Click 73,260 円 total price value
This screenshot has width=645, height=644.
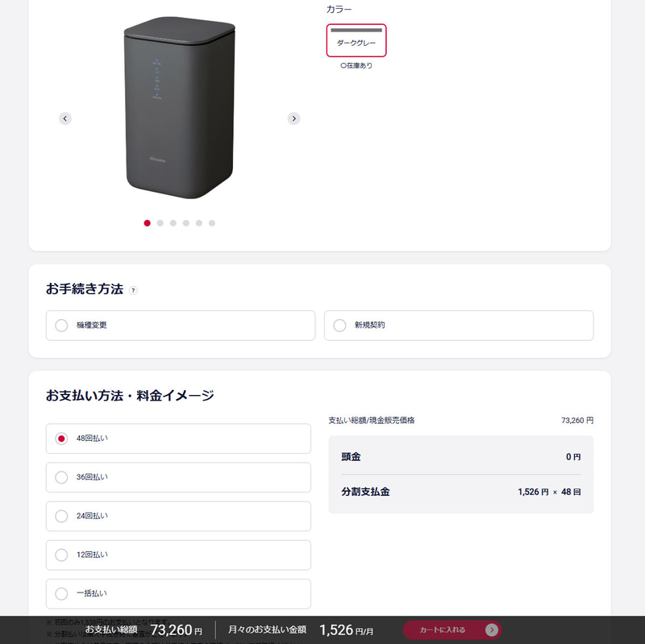point(577,420)
